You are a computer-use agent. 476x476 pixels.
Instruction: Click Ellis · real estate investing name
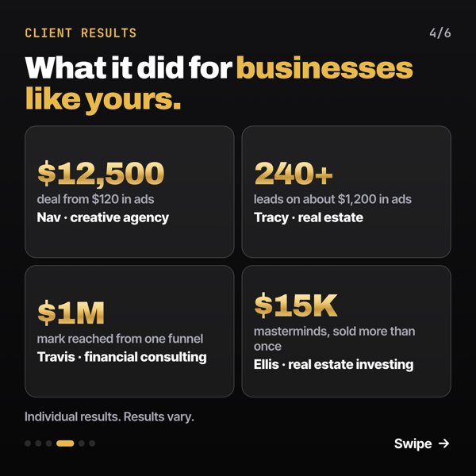coord(334,365)
